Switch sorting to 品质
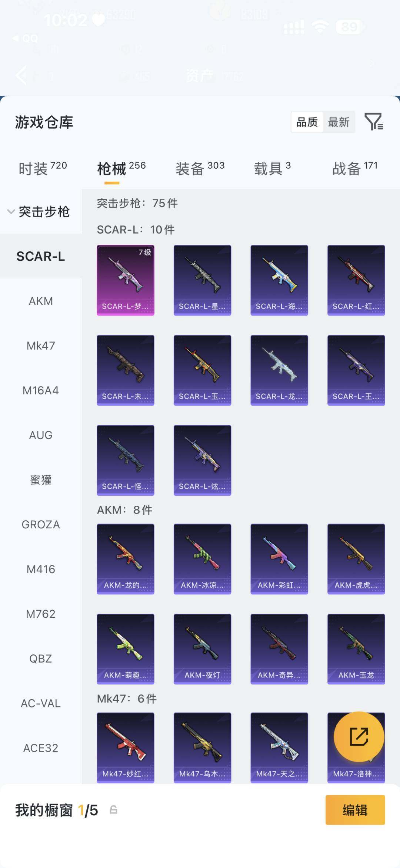 (x=307, y=122)
